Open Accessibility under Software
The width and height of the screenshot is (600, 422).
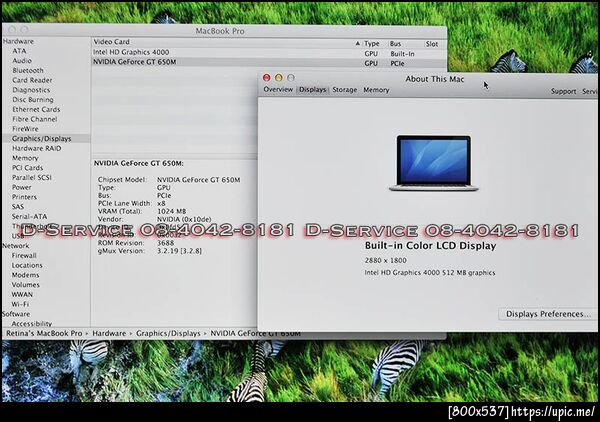tap(31, 324)
